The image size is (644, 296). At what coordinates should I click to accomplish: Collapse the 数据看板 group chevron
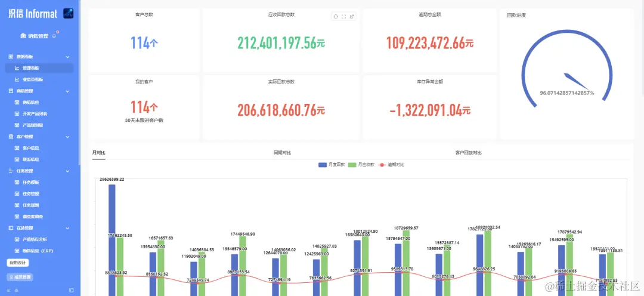tap(67, 57)
